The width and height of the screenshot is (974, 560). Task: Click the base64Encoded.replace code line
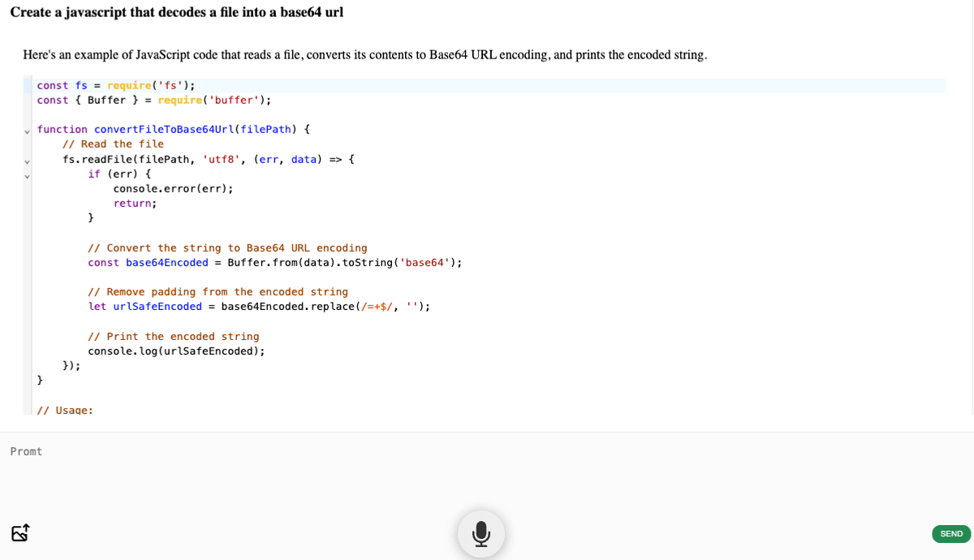pos(258,306)
